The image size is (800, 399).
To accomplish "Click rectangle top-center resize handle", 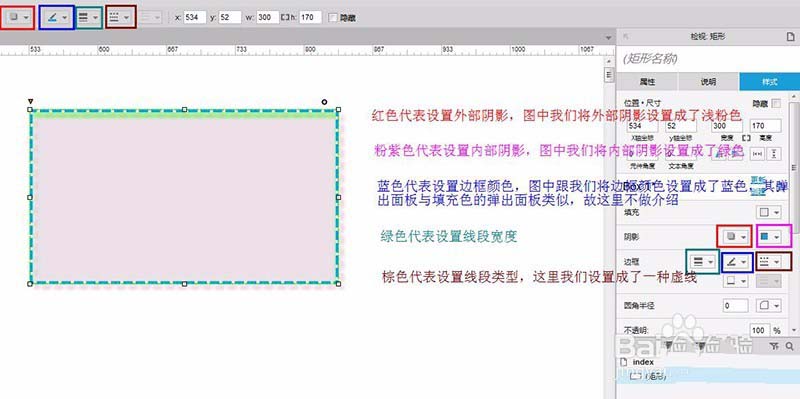I will click(184, 109).
